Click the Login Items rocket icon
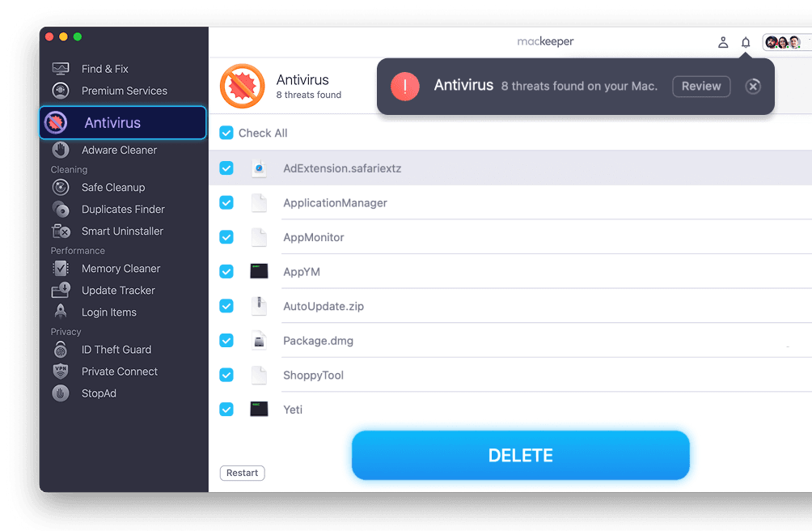The width and height of the screenshot is (812, 531). click(61, 312)
